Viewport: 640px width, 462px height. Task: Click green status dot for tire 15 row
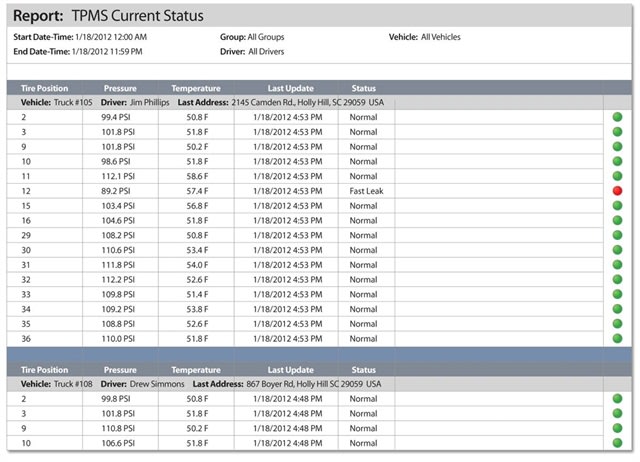[617, 205]
